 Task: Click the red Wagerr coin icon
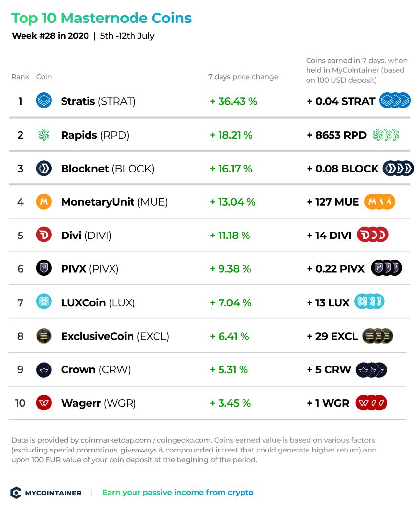coord(44,403)
